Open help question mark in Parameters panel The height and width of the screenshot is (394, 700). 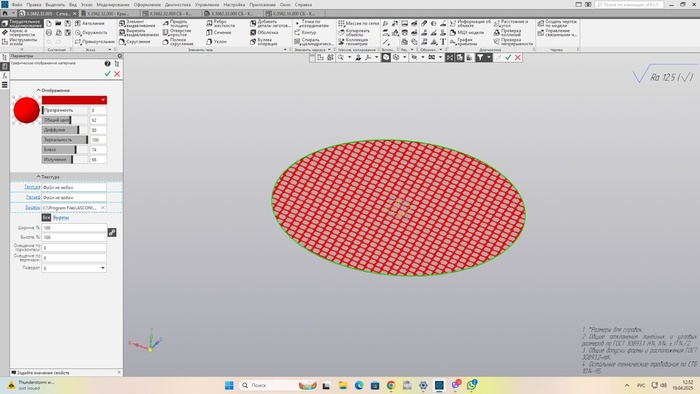(x=107, y=64)
